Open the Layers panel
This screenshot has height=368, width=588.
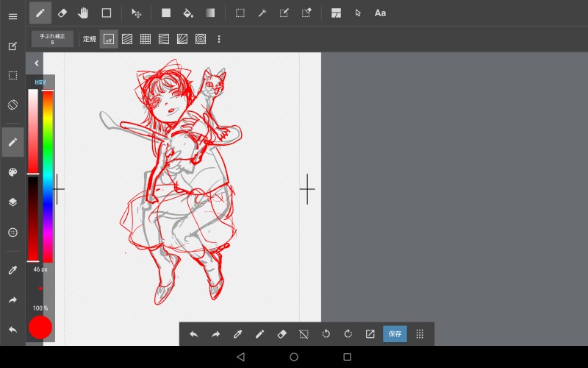pyautogui.click(x=12, y=202)
